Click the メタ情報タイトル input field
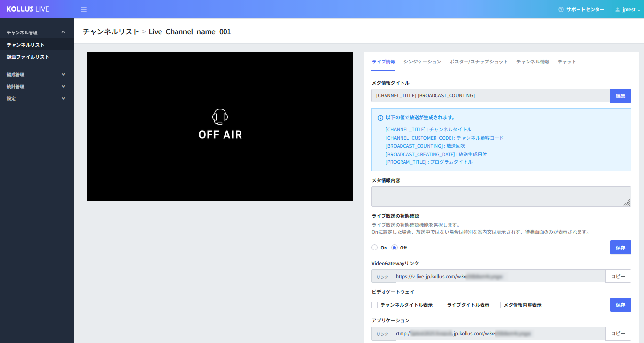Image resolution: width=644 pixels, height=343 pixels. click(x=491, y=96)
